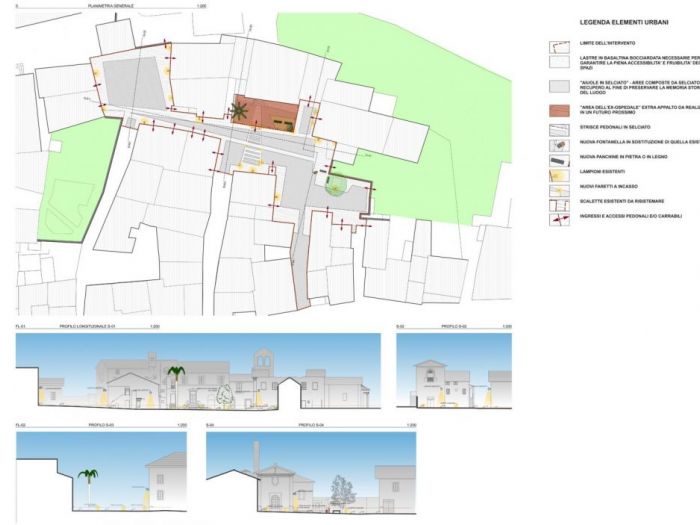The height and width of the screenshot is (525, 700).
Task: Click the 'SCALETTE ESISTENTI DA RISISTEMARE' legend text
Action: [622, 201]
